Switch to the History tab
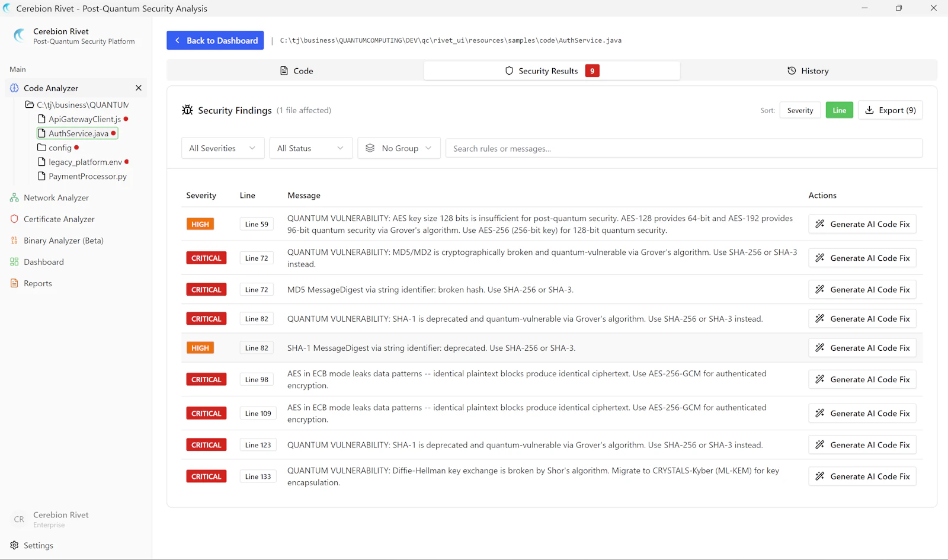 click(808, 71)
